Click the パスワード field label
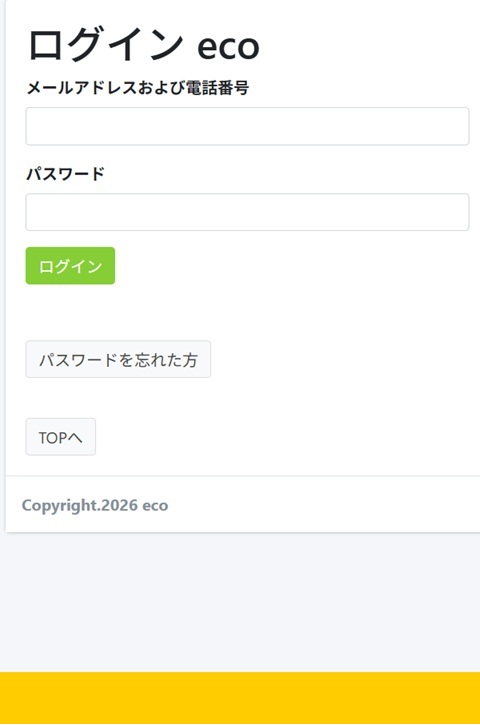This screenshot has width=480, height=725. coord(66,174)
